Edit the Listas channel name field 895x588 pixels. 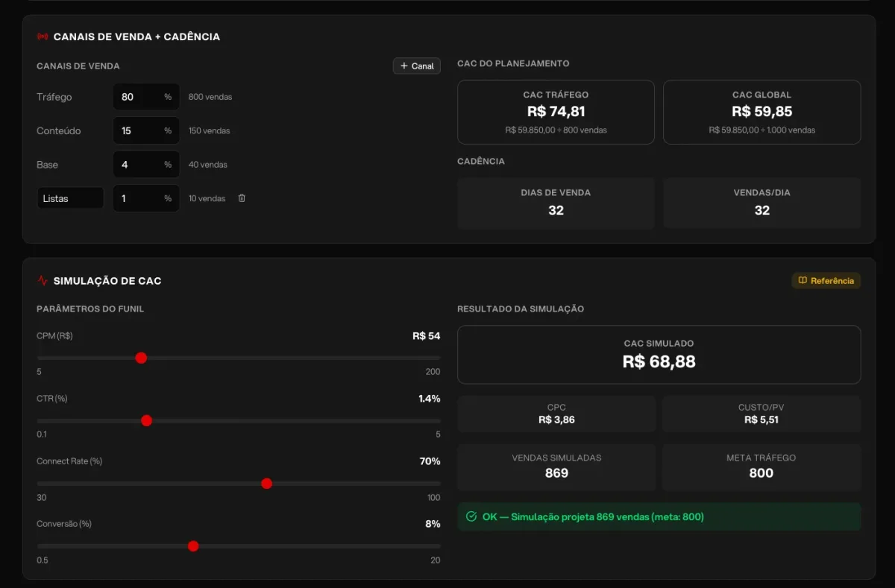pos(70,198)
